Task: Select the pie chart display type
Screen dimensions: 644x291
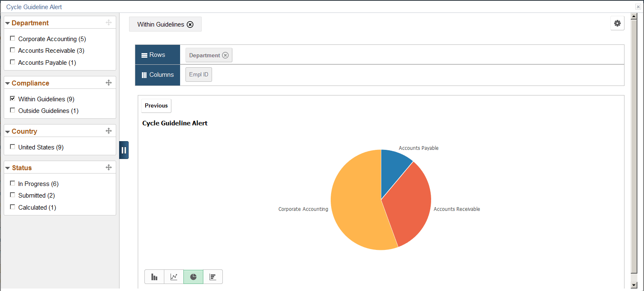Action: pyautogui.click(x=193, y=276)
